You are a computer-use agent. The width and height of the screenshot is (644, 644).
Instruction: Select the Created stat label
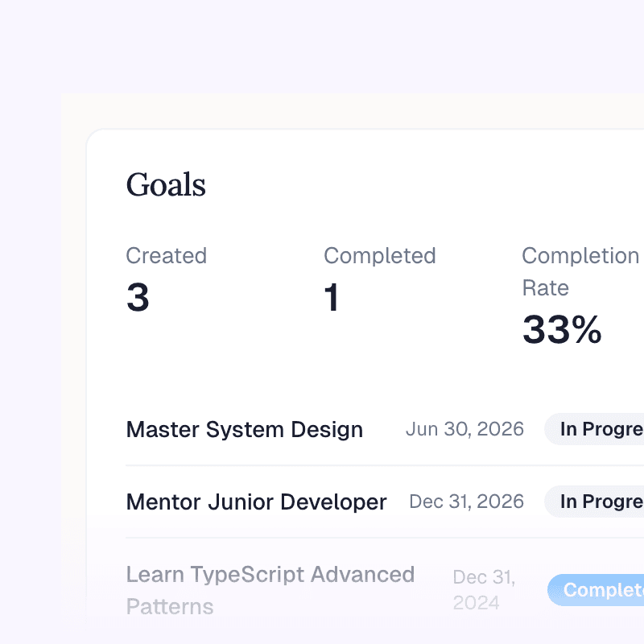[x=166, y=256]
